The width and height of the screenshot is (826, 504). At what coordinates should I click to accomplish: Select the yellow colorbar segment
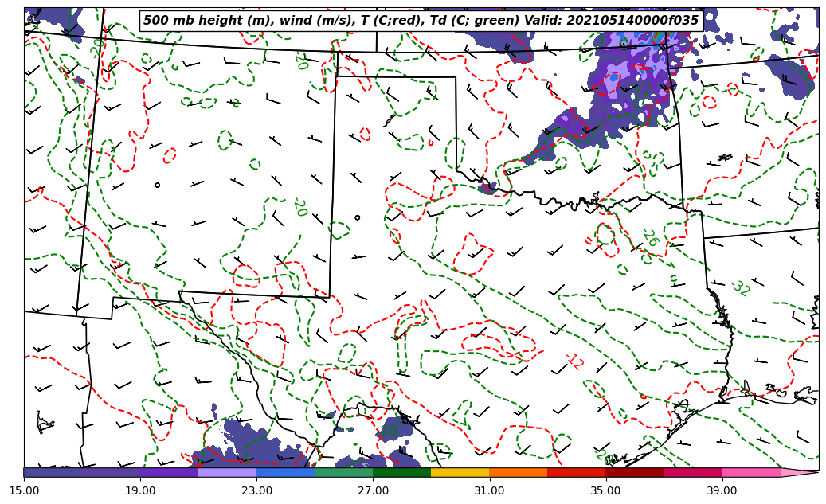pyautogui.click(x=460, y=472)
